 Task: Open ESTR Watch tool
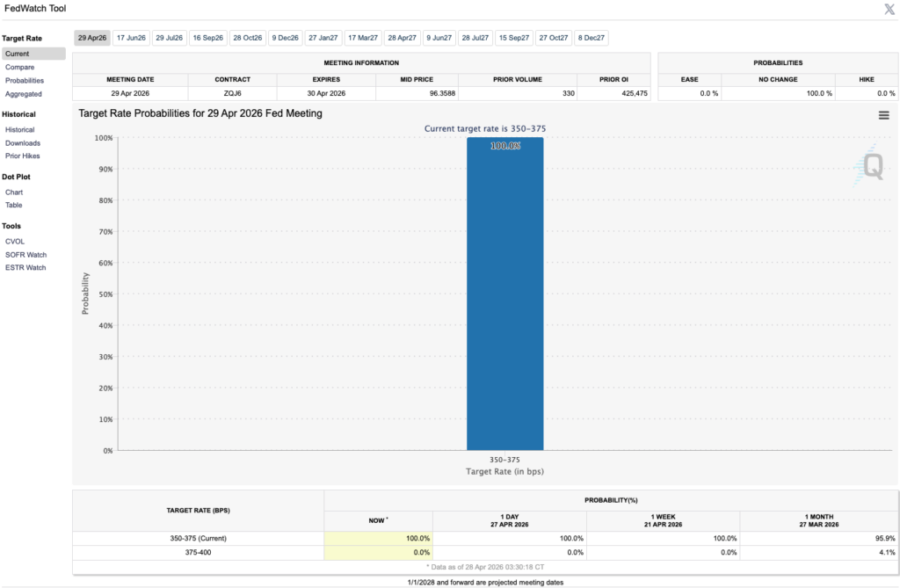click(25, 267)
